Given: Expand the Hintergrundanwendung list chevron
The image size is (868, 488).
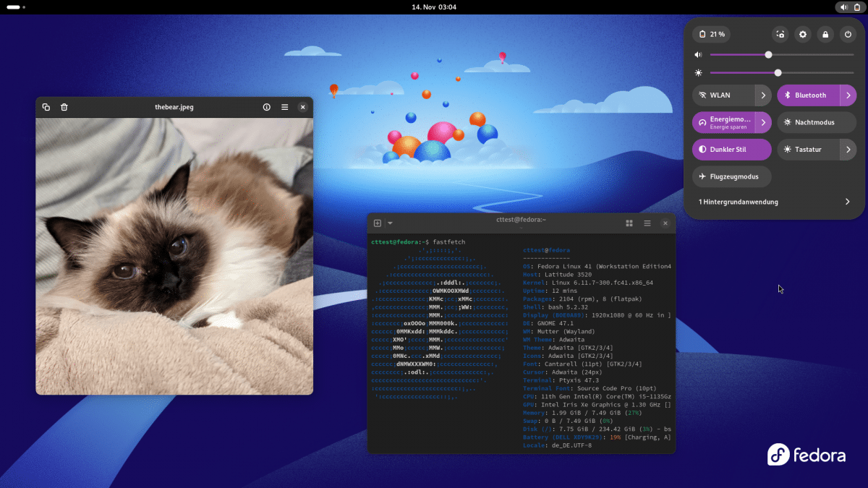Looking at the screenshot, I should [x=847, y=202].
